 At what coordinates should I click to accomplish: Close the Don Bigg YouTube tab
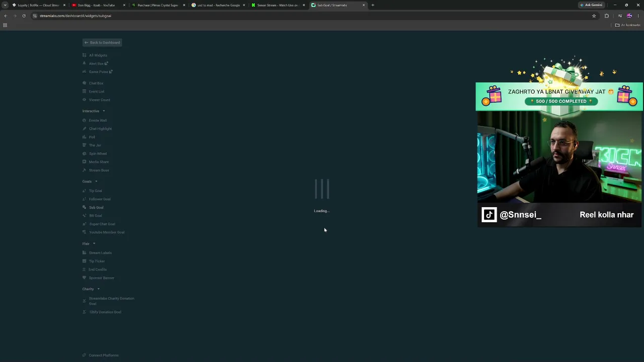coord(124,5)
